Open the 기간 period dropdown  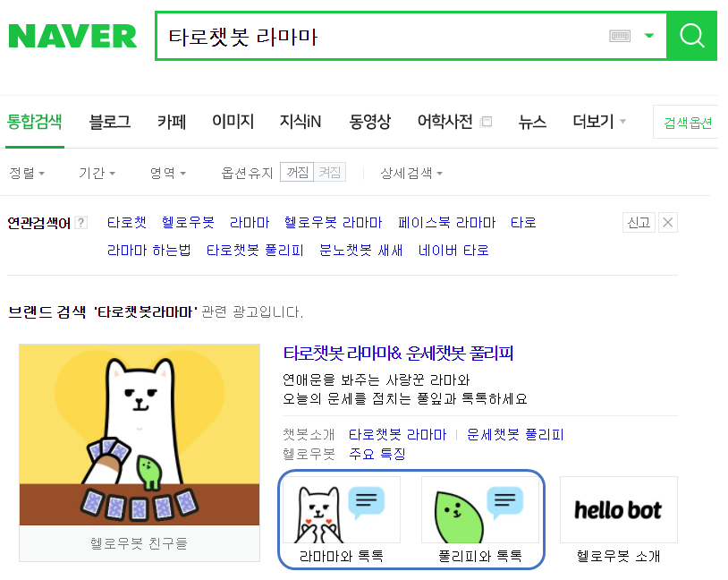tap(97, 173)
